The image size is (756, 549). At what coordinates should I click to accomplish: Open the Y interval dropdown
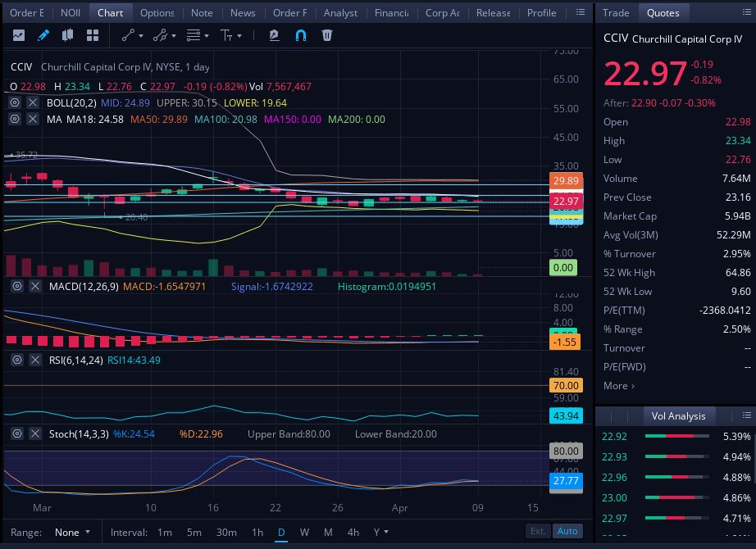381,532
